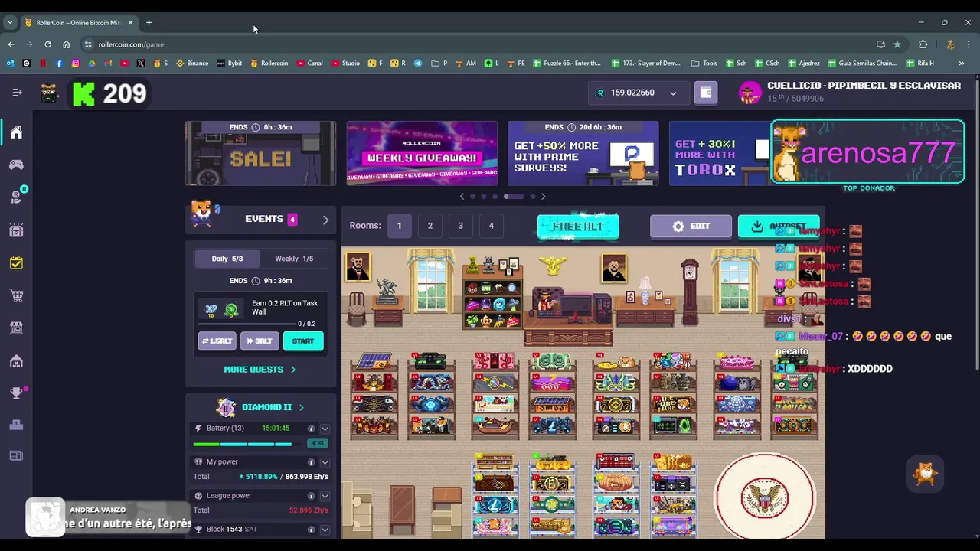The image size is (980, 551).
Task: Click the Rollercoin bookmark
Action: point(269,63)
